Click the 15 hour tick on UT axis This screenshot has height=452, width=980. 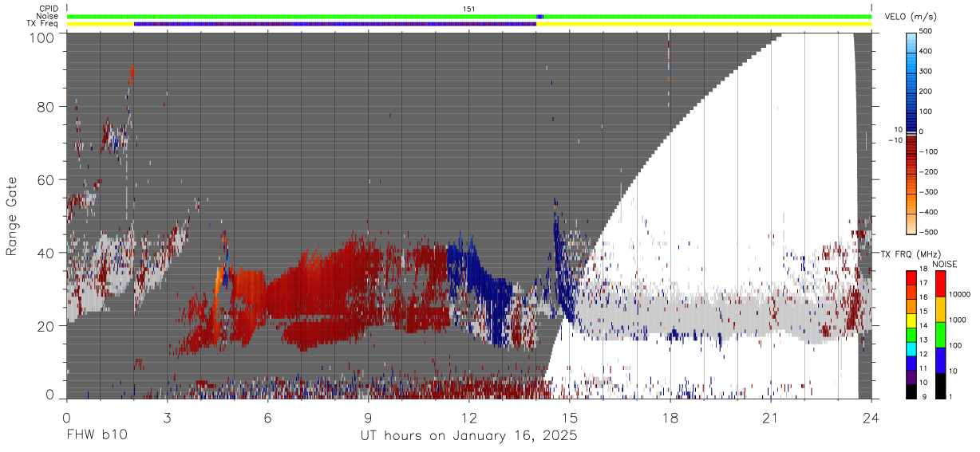[x=570, y=417]
